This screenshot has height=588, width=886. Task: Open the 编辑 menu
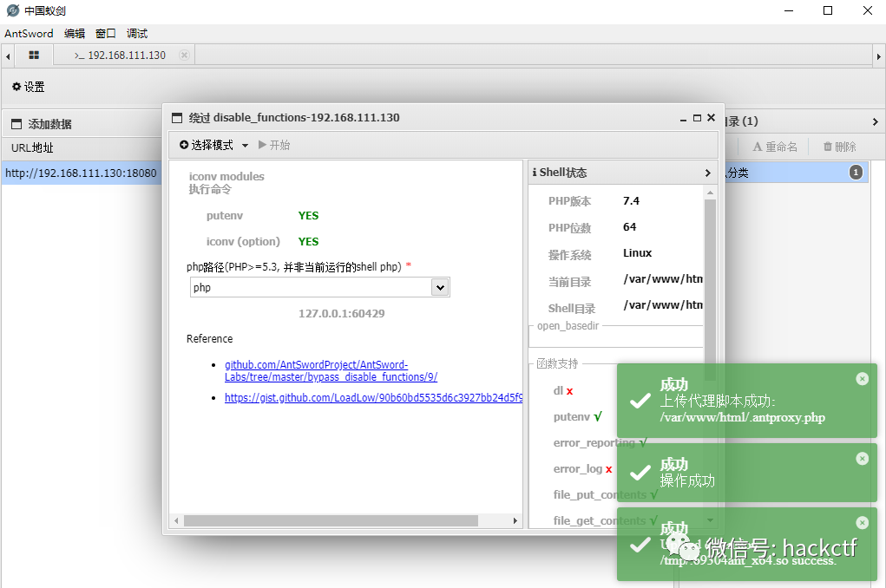[x=75, y=33]
